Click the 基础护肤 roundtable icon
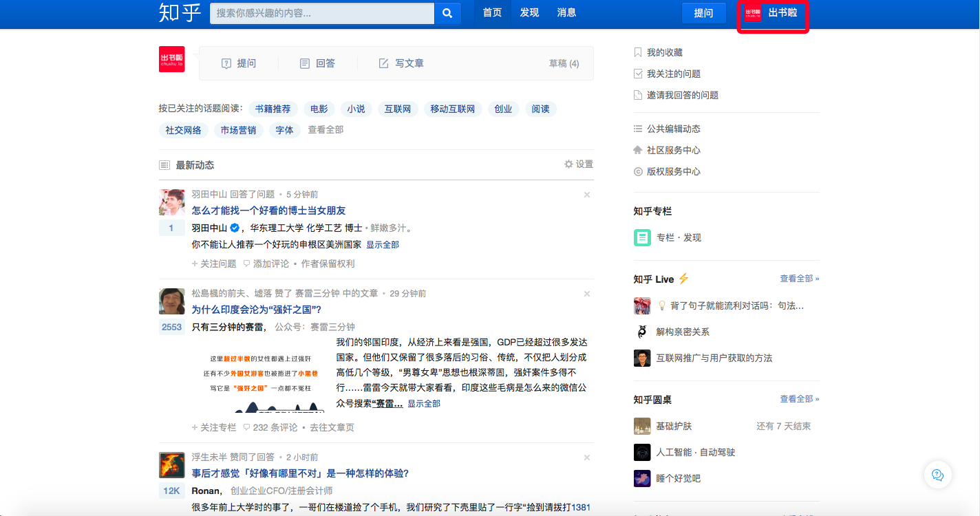Image resolution: width=980 pixels, height=516 pixels. pos(642,426)
